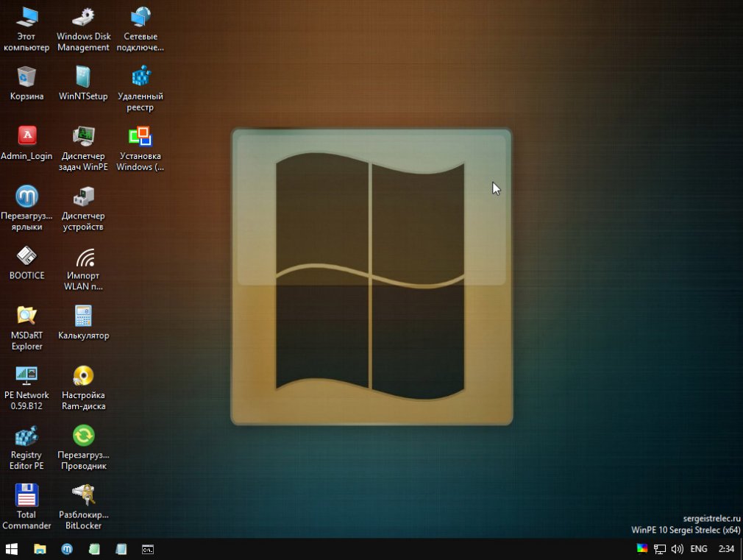Select the Корзина recycle bin icon
The width and height of the screenshot is (743, 560).
(26, 83)
